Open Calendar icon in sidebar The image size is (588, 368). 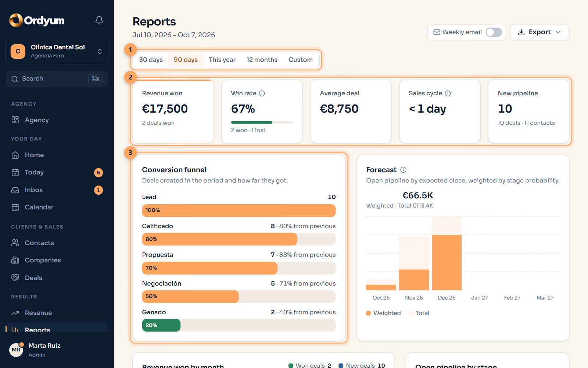[15, 208]
